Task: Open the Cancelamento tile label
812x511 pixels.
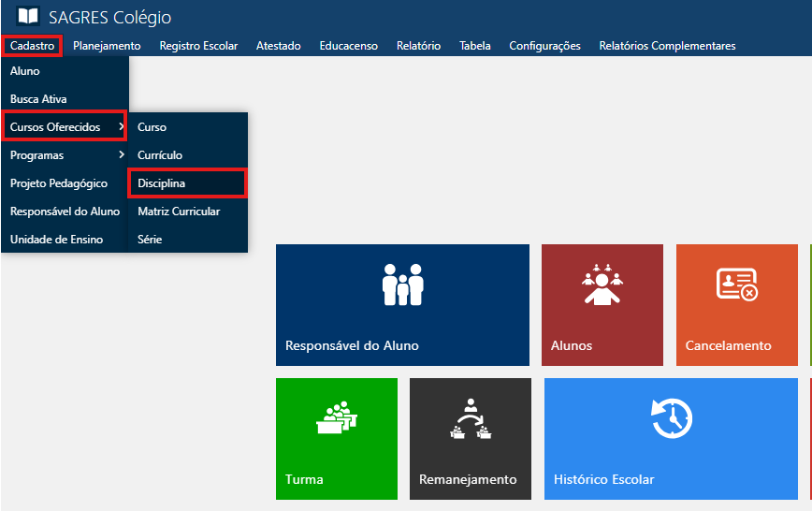Action: coord(728,345)
